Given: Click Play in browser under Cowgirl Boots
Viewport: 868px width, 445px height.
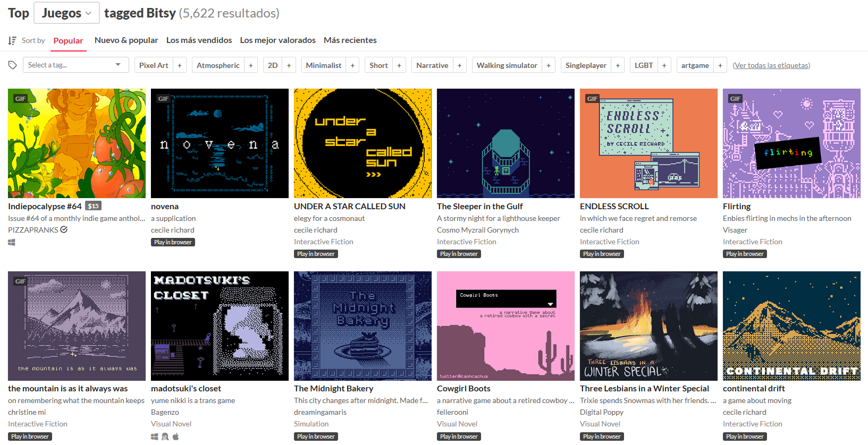Looking at the screenshot, I should [459, 437].
